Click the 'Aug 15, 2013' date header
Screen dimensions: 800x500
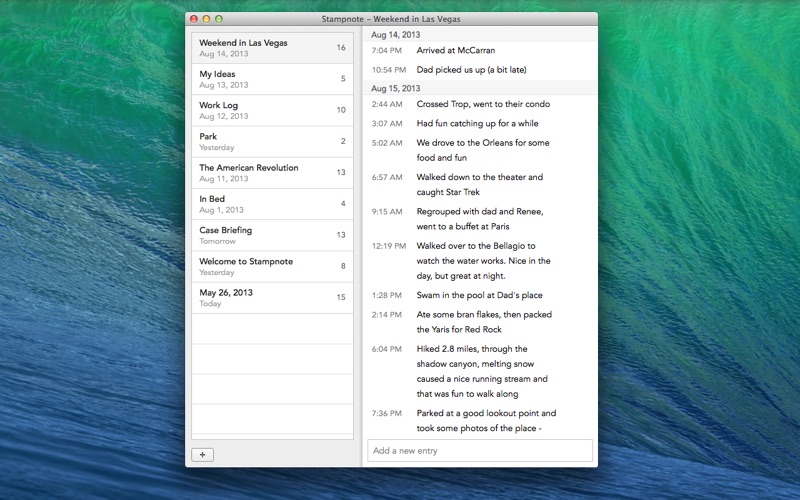click(x=395, y=88)
